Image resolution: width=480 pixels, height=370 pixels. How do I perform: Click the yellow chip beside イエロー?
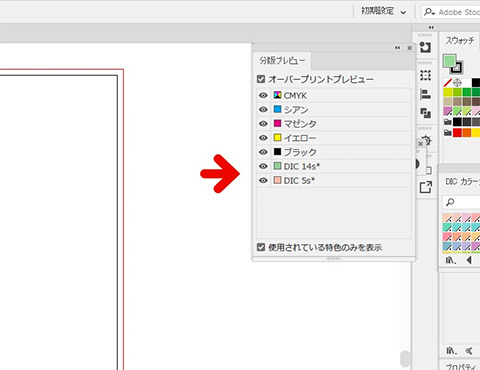click(x=277, y=137)
